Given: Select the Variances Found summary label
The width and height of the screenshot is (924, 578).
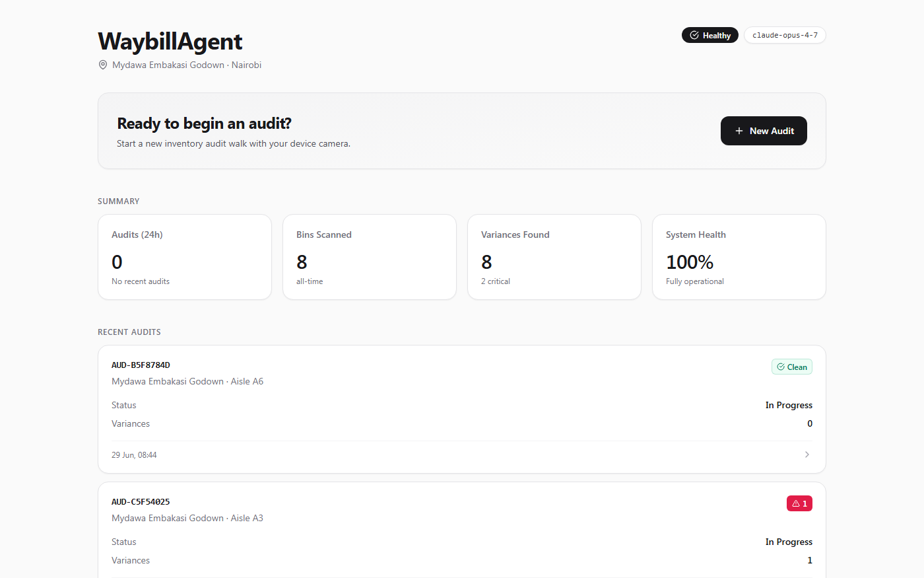Looking at the screenshot, I should (515, 235).
